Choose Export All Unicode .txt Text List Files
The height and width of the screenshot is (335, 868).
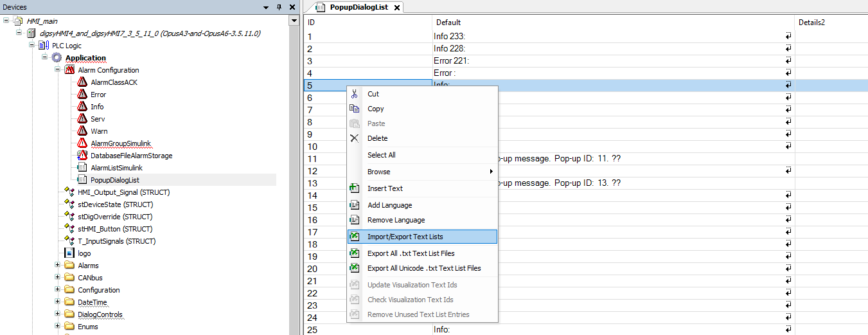422,268
